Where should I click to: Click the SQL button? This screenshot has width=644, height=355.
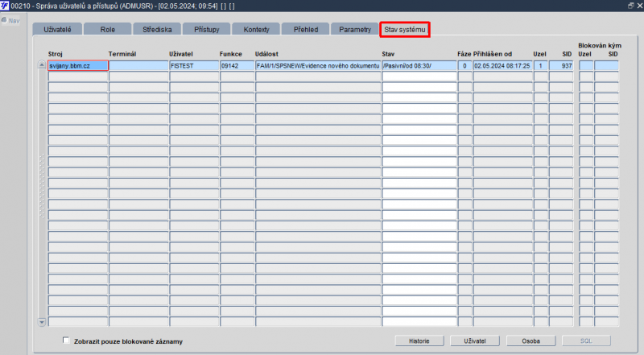586,341
